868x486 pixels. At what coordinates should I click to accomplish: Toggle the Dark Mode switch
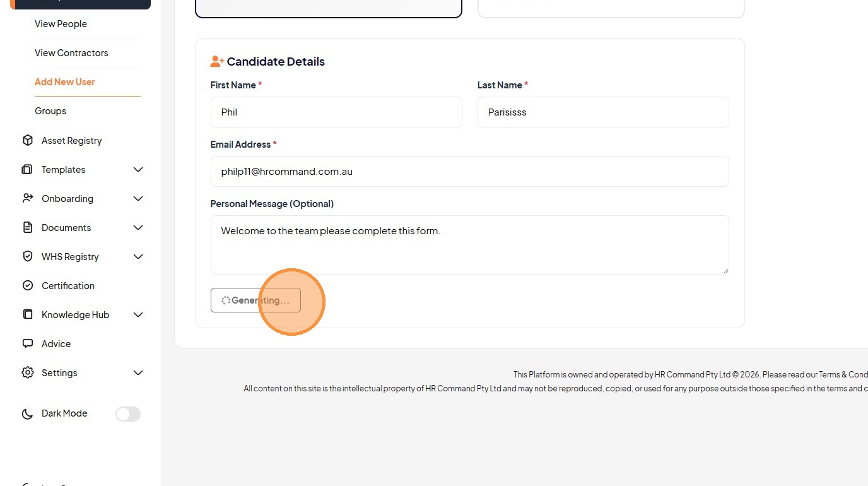tap(127, 414)
